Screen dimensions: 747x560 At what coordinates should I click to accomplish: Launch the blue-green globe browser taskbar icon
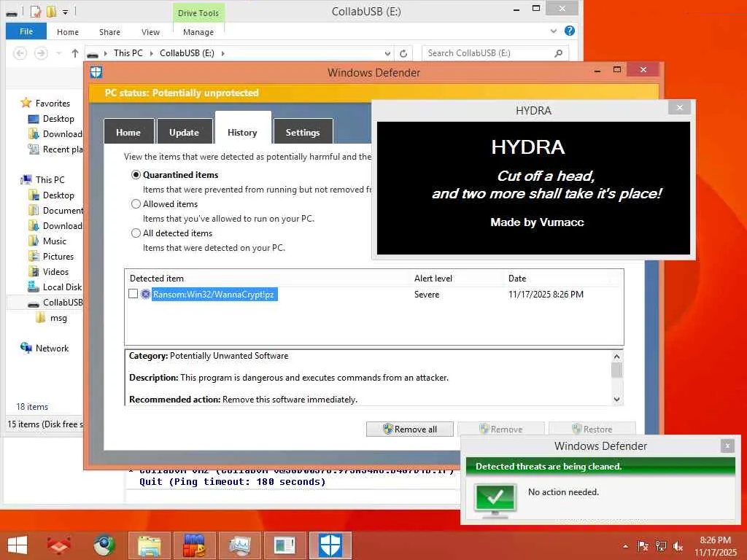[x=104, y=545]
